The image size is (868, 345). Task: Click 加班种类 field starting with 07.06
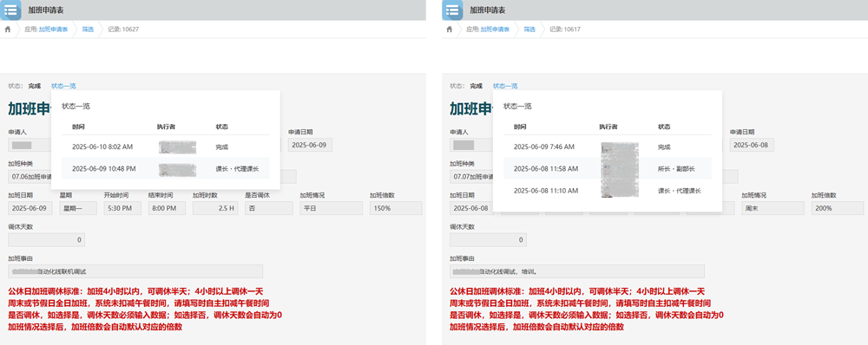[x=152, y=177]
